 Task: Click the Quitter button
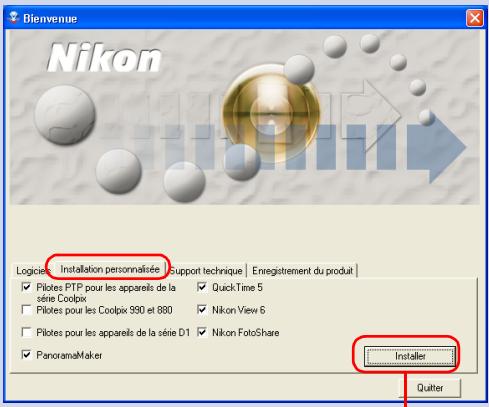point(430,388)
